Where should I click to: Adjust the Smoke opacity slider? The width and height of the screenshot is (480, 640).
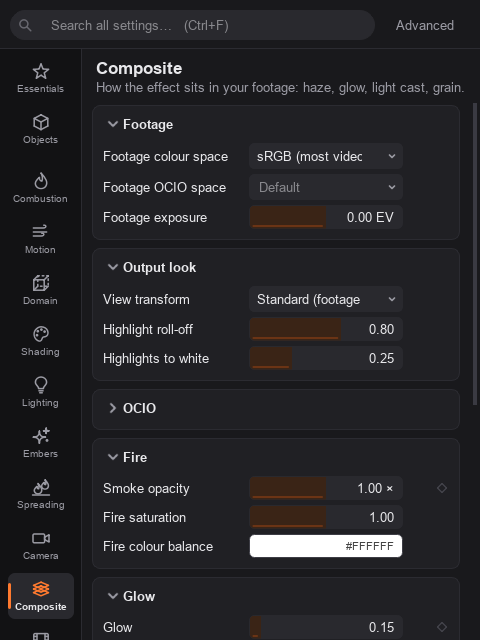point(326,488)
